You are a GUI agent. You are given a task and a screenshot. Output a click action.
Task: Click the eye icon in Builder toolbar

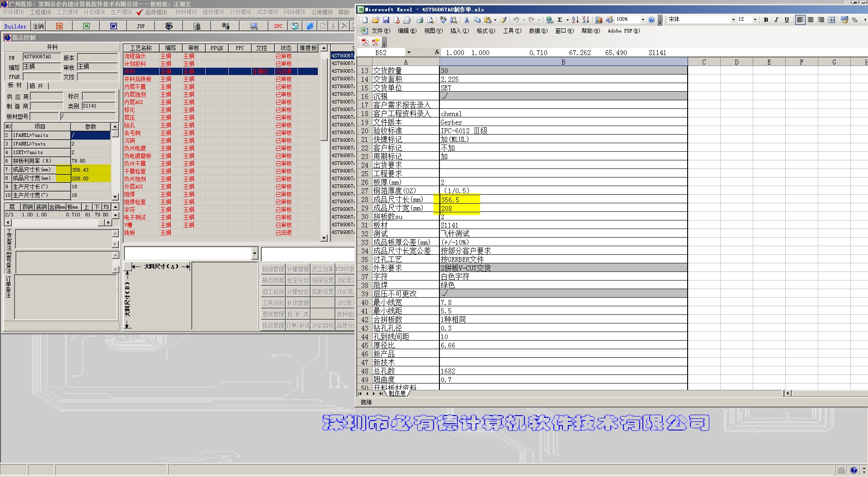[x=169, y=26]
